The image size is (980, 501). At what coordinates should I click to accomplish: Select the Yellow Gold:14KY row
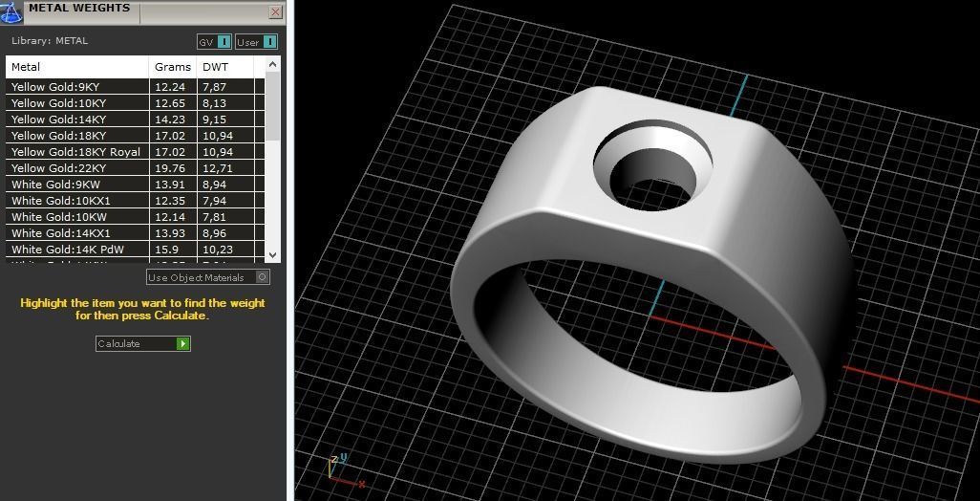[135, 120]
